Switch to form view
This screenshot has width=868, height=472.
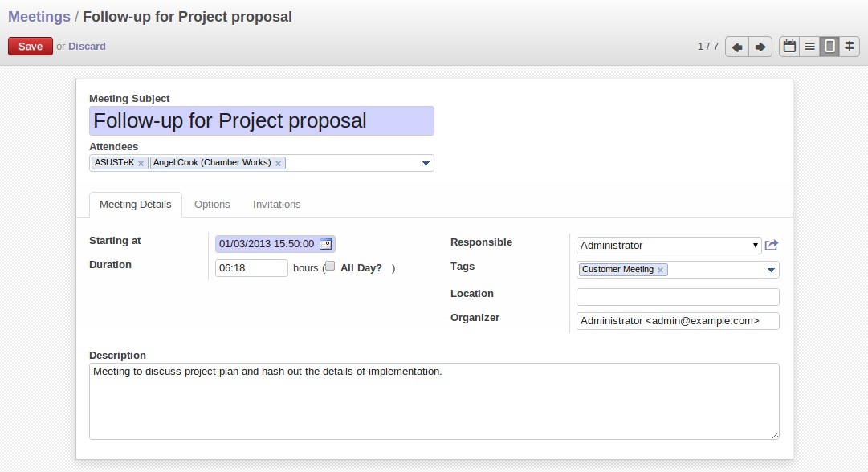coord(829,47)
